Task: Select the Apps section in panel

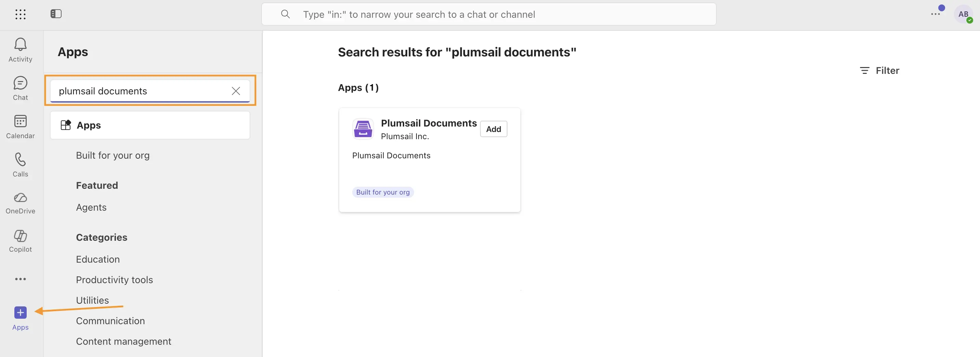Action: [x=150, y=125]
